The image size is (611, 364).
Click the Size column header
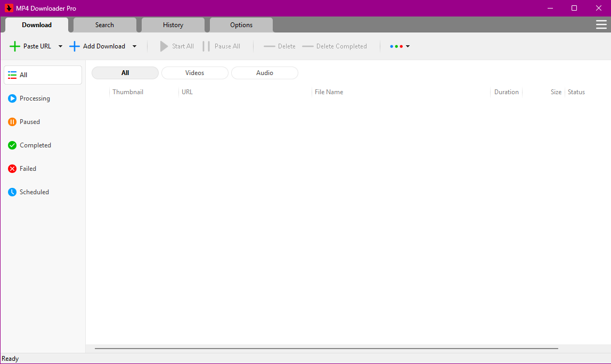click(556, 92)
